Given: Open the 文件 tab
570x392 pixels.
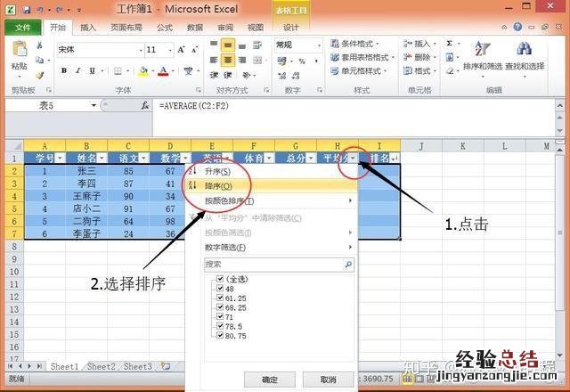Looking at the screenshot, I should (x=23, y=28).
